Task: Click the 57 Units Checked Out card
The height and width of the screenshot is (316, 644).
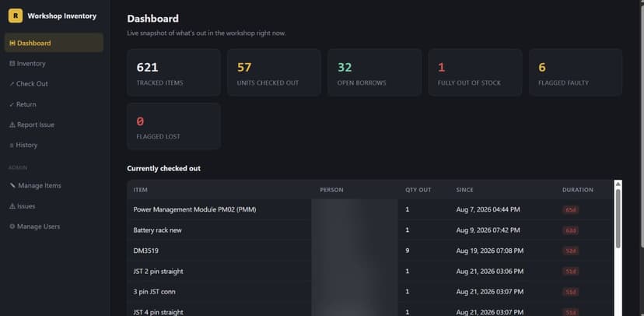Action: tap(274, 72)
